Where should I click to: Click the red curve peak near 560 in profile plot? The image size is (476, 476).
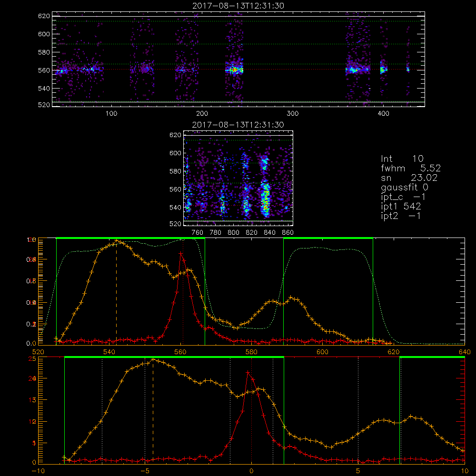181,253
